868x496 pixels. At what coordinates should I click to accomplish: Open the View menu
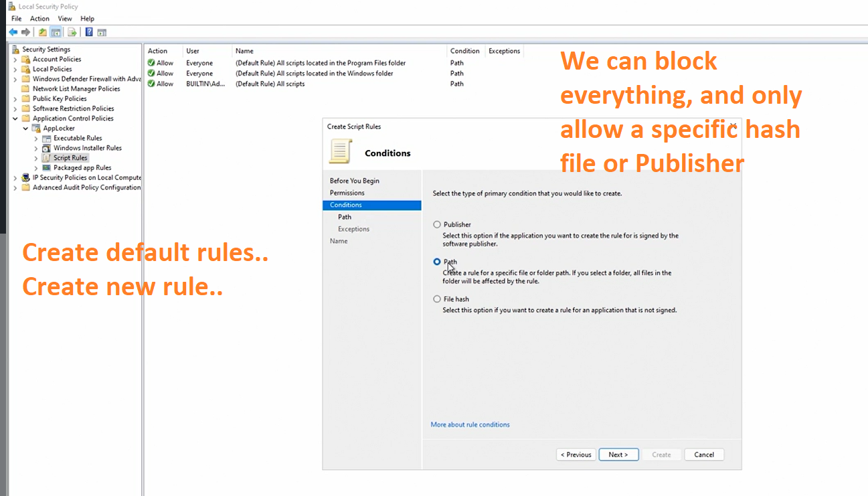pyautogui.click(x=65, y=19)
